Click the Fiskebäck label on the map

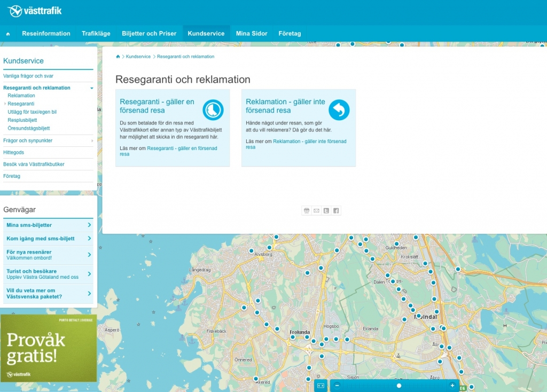click(x=216, y=331)
